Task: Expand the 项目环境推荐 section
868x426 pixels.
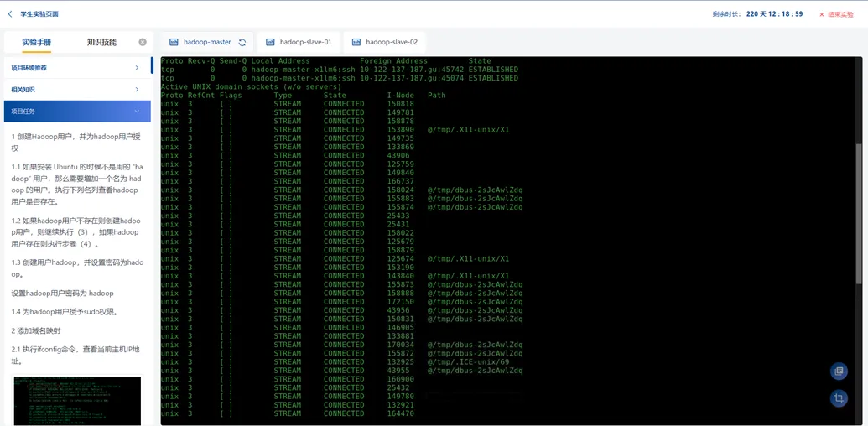Action: (x=77, y=68)
